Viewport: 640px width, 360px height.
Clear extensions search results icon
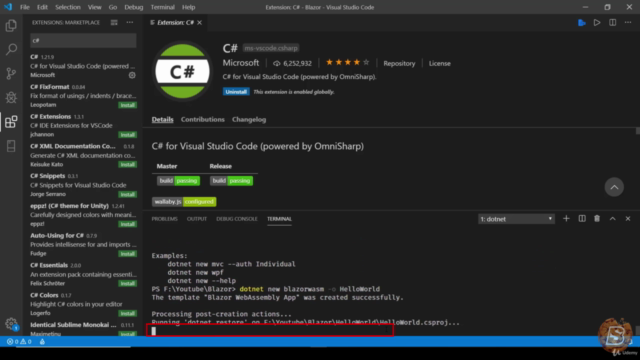(x=114, y=22)
